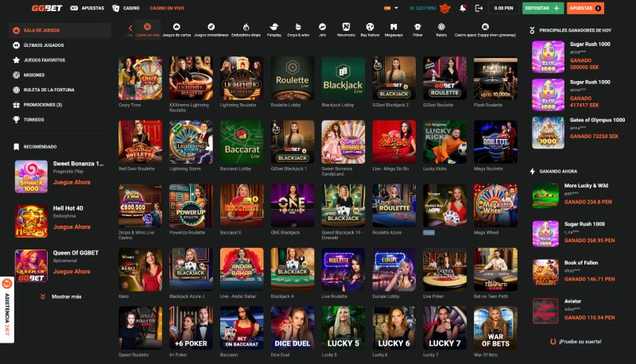Image resolution: width=636 pixels, height=364 pixels.
Task: Click the Promociones gift icon
Action: [x=16, y=105]
